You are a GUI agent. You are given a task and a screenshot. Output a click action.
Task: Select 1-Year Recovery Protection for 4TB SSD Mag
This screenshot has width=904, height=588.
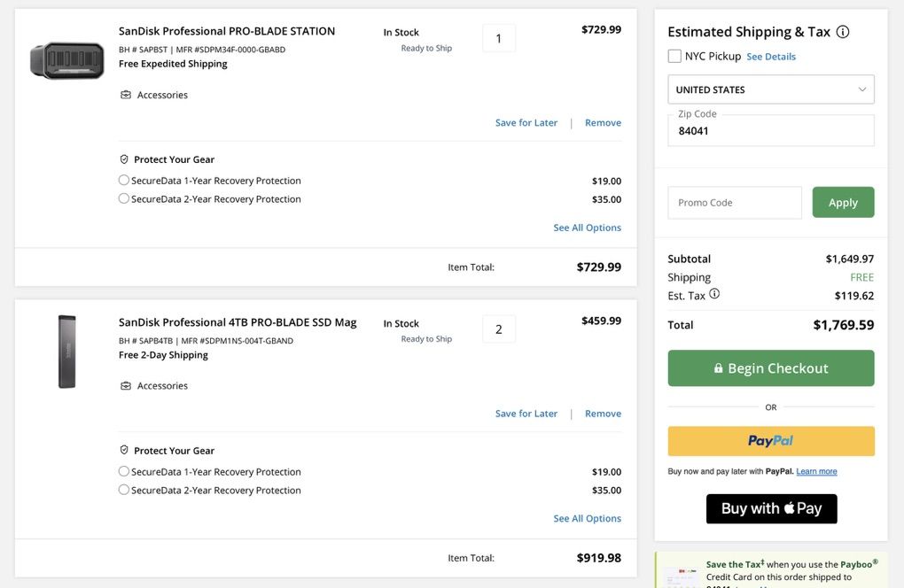pyautogui.click(x=123, y=471)
